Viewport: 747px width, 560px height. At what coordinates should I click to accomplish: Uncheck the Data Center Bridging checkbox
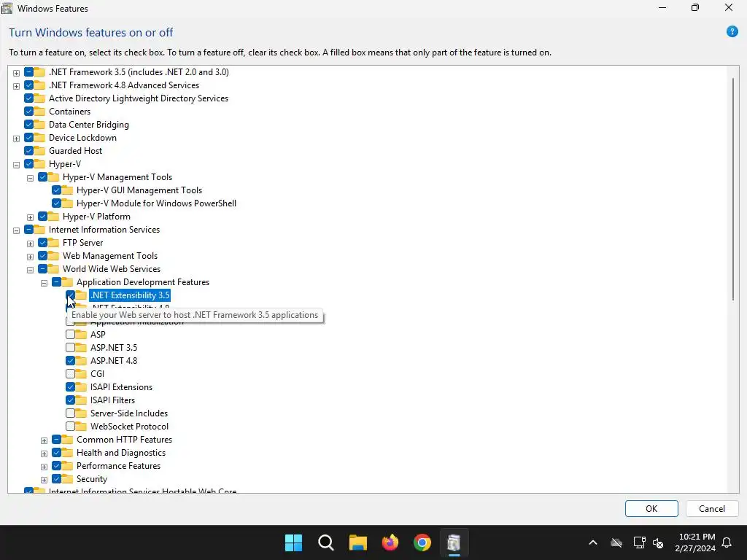(28, 124)
